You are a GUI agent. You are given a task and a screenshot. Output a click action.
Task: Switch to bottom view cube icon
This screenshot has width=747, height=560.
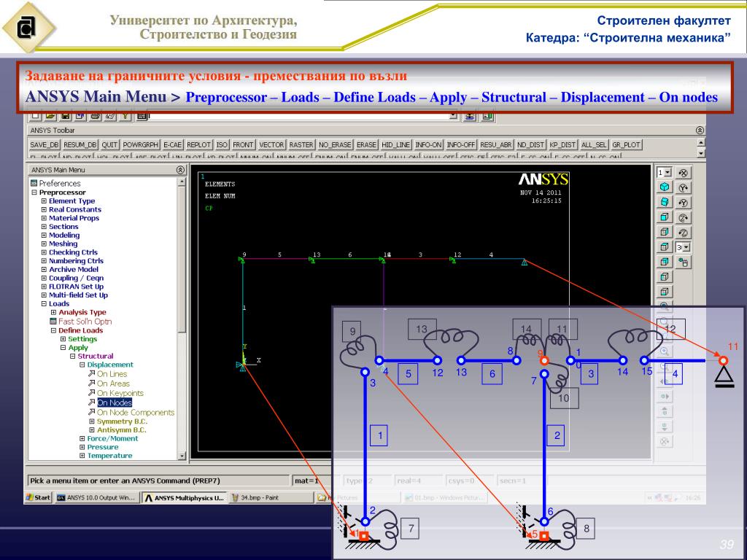tap(665, 291)
